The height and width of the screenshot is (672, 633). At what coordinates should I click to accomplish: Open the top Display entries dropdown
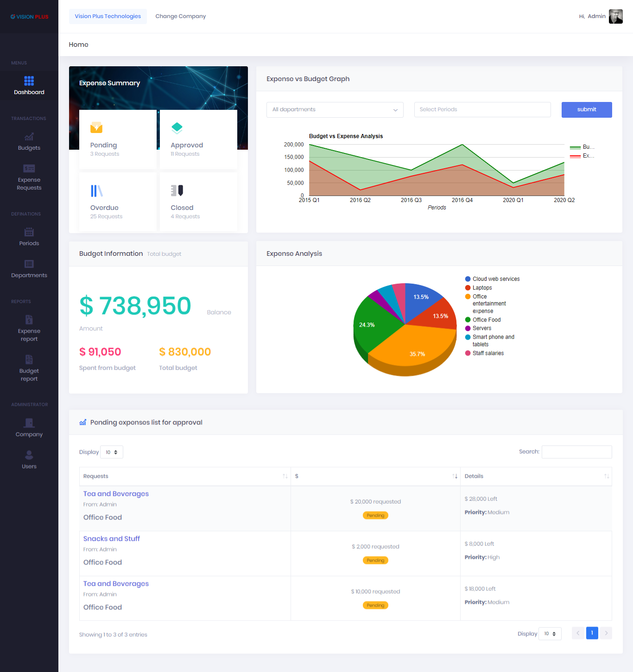click(112, 452)
